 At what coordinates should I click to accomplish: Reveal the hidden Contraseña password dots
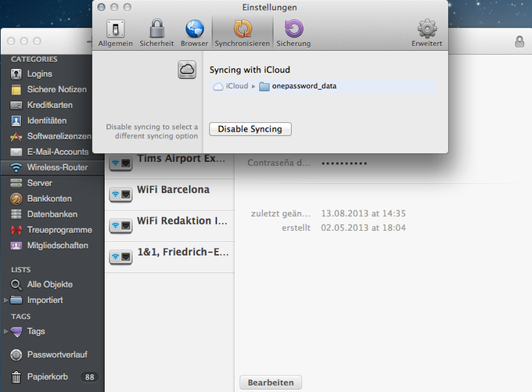pyautogui.click(x=344, y=164)
